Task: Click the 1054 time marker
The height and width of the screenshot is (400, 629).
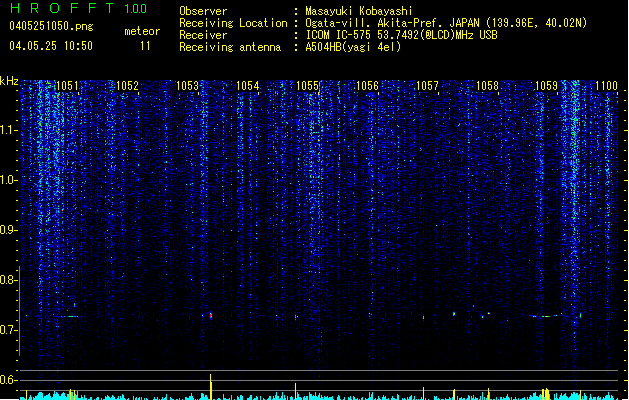Action: click(248, 86)
